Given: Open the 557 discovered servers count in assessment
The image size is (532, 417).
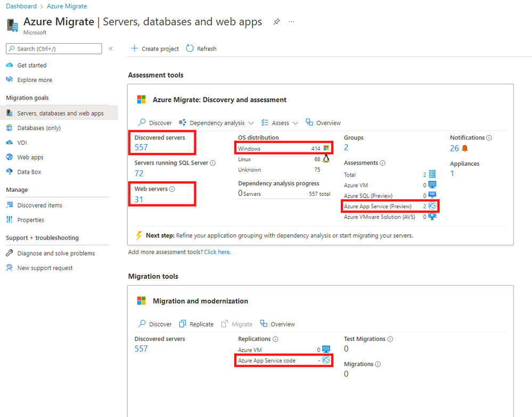Looking at the screenshot, I should point(141,148).
